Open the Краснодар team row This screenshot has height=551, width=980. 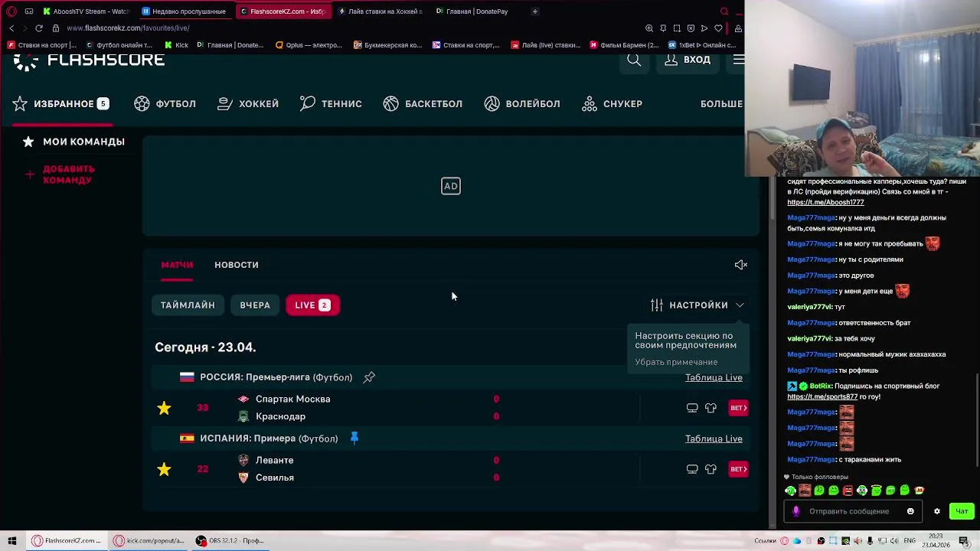280,416
